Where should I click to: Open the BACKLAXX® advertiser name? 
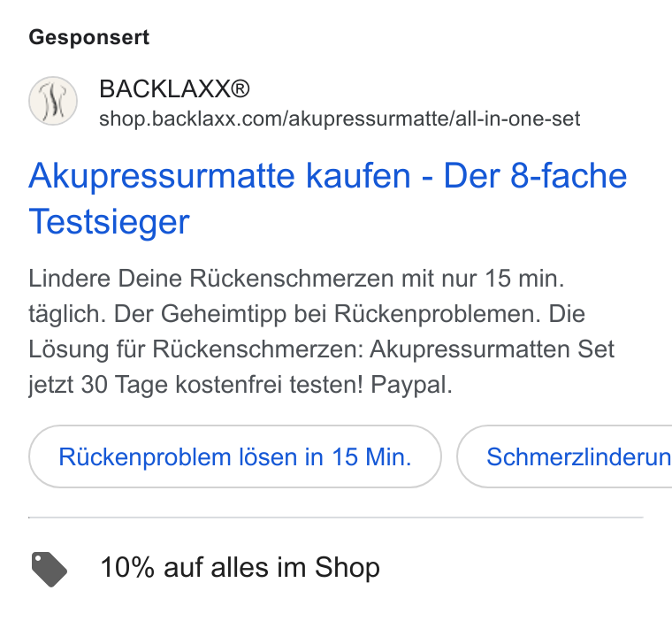click(174, 88)
